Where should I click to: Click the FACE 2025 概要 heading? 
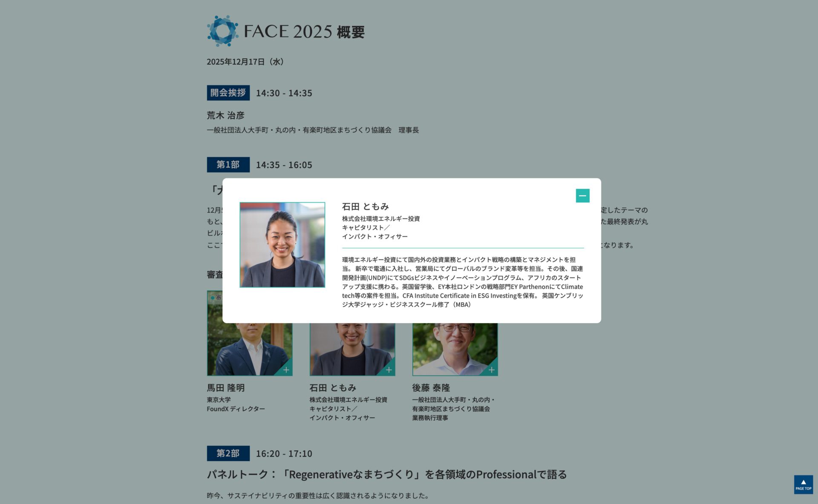pos(304,31)
